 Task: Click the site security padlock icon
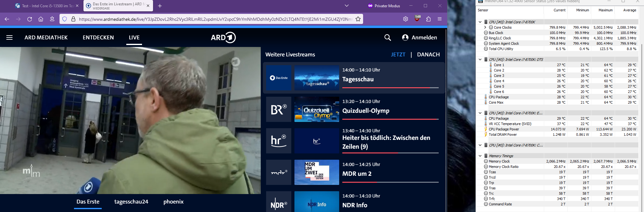coord(73,19)
